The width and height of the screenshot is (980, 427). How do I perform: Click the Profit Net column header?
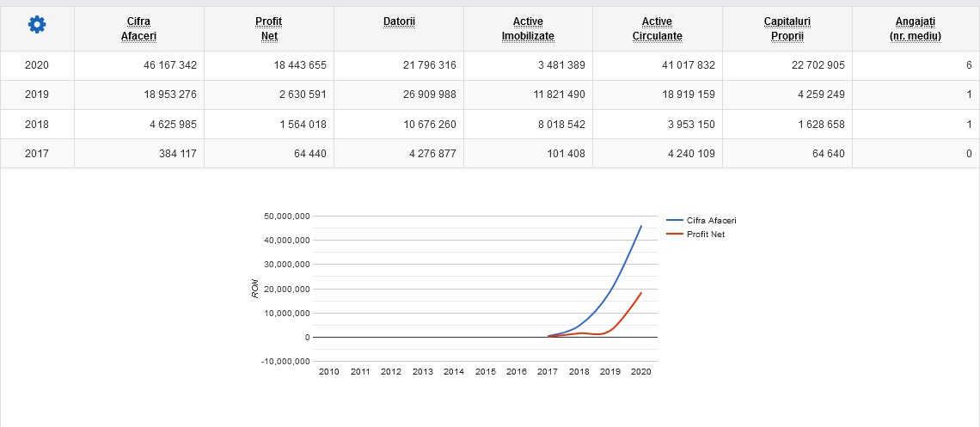pyautogui.click(x=268, y=28)
